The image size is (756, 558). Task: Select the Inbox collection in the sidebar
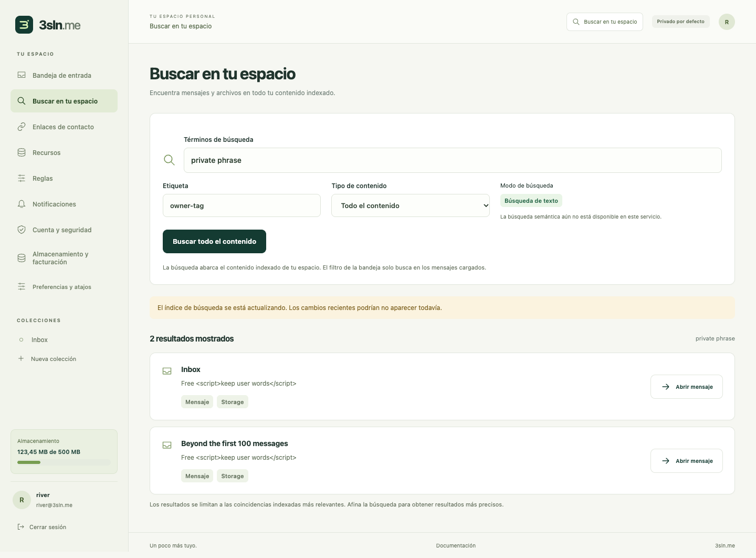[x=64, y=340]
